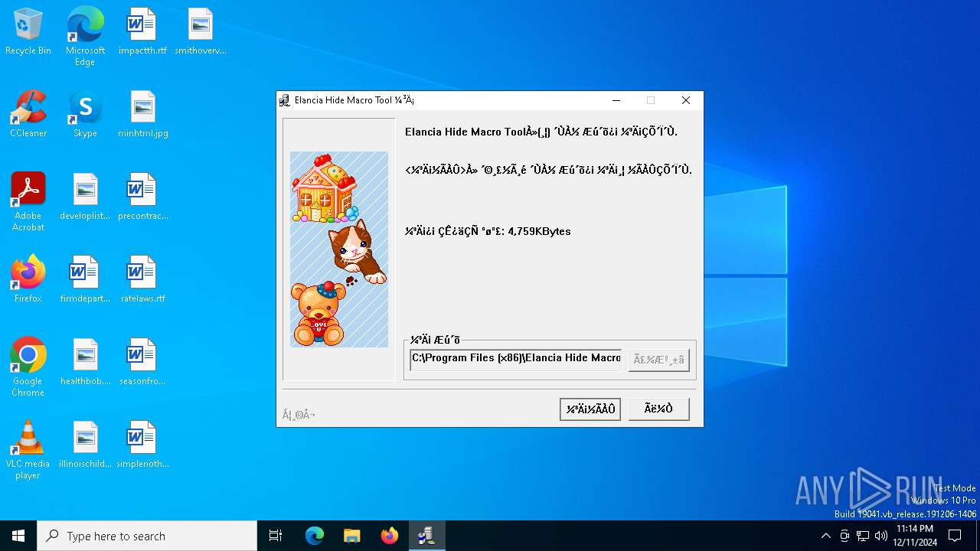This screenshot has height=551, width=980.
Task: Select illinoischild image file on the desktop
Action: (85, 445)
